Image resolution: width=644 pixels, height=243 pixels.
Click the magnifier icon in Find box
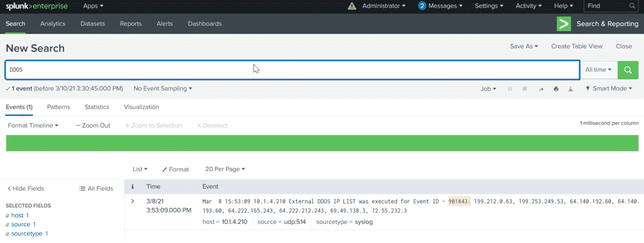coord(632,6)
